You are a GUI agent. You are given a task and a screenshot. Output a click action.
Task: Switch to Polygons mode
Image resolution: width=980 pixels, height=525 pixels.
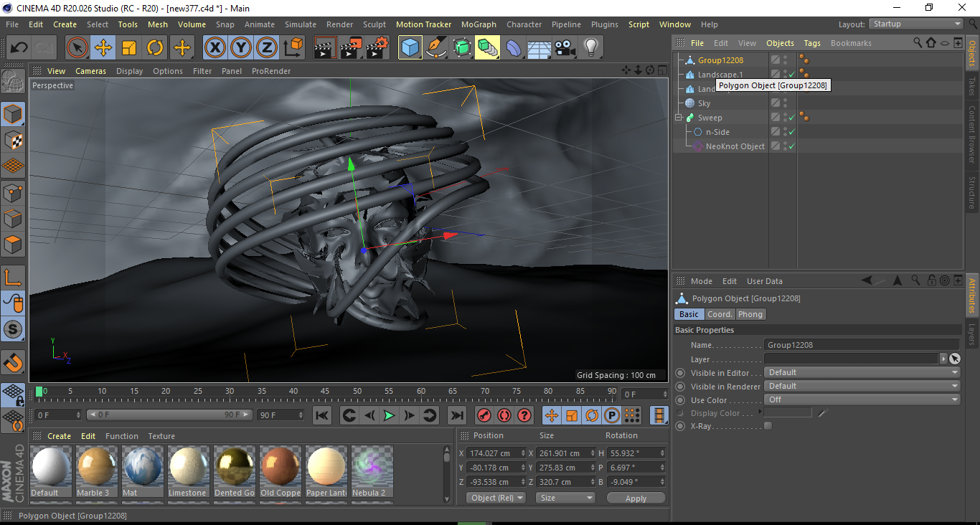pyautogui.click(x=13, y=245)
